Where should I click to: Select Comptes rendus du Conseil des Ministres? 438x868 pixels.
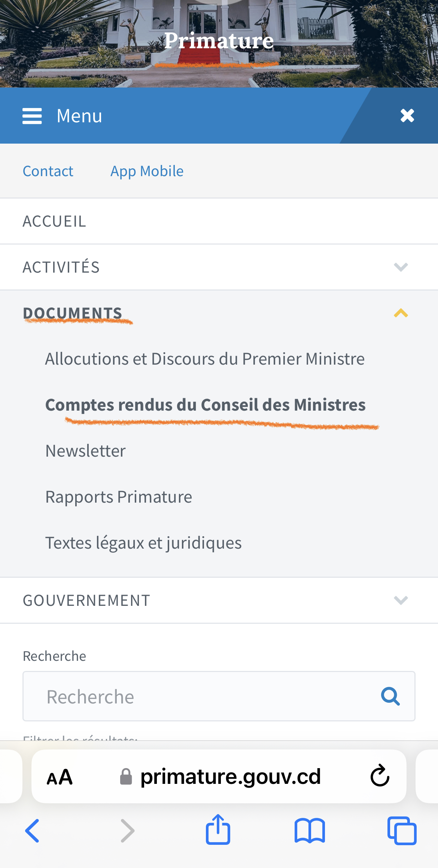click(x=206, y=405)
